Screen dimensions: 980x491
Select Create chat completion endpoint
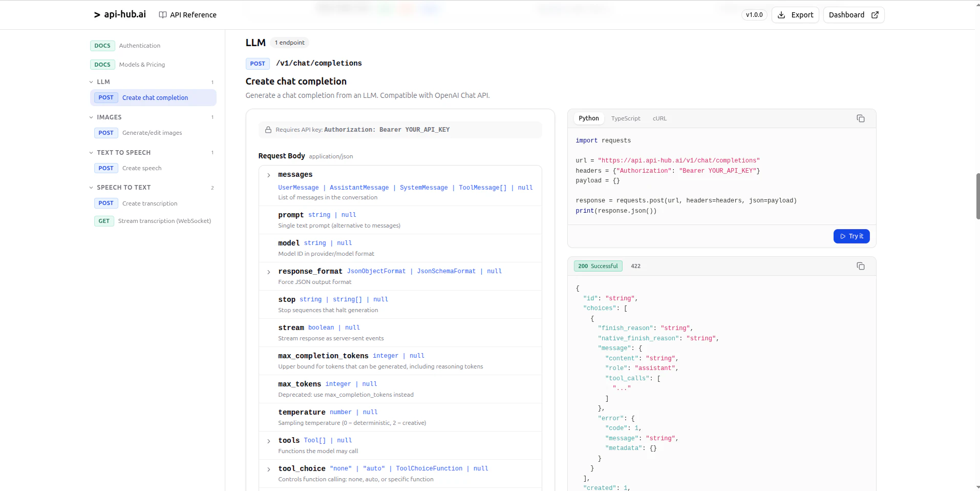coord(155,97)
